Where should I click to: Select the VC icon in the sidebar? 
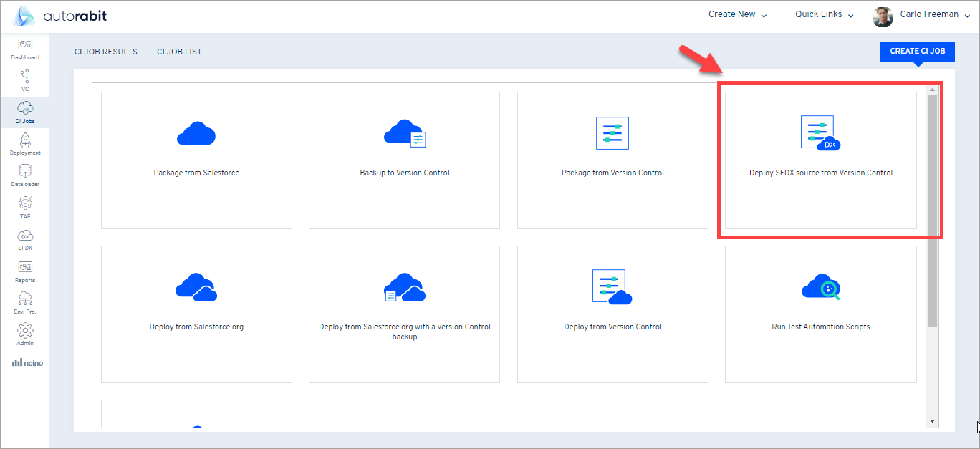pos(25,80)
